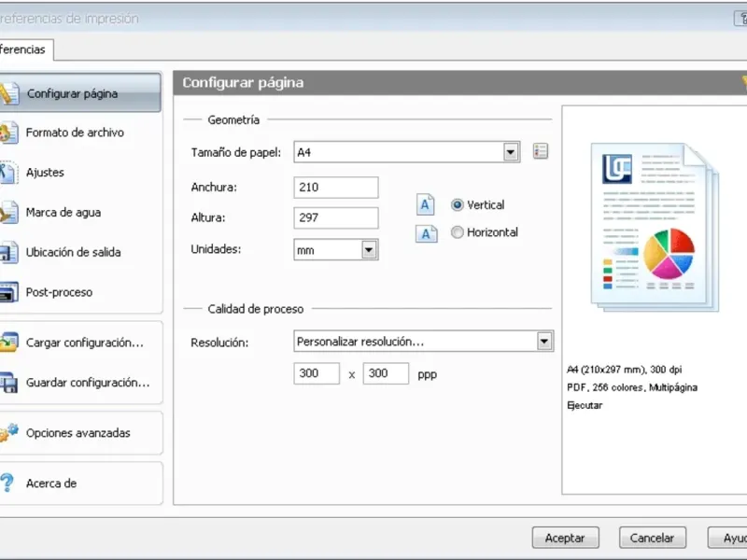Image resolution: width=747 pixels, height=560 pixels.
Task: Click the 'Calidad de proceso' group heading
Action: [x=255, y=309]
